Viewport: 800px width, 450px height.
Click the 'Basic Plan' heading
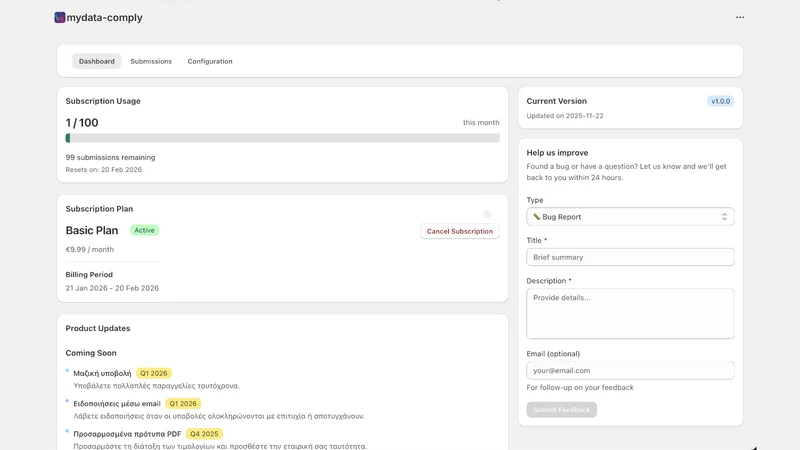click(92, 230)
